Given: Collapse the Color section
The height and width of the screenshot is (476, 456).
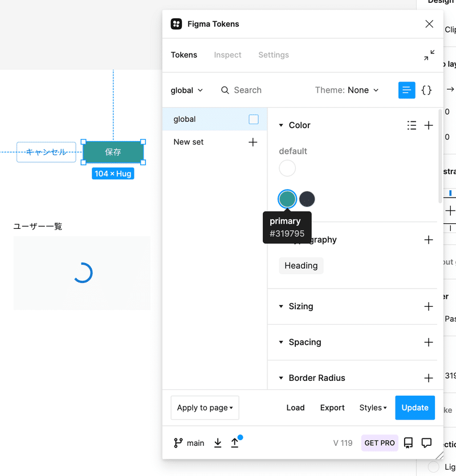Looking at the screenshot, I should pyautogui.click(x=281, y=125).
